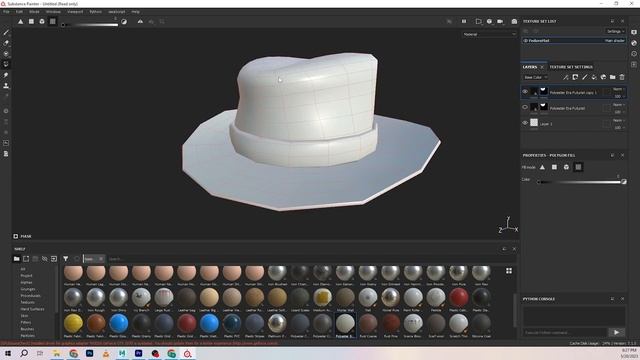Open blend mode dropdown for top layer
The height and width of the screenshot is (360, 640).
pyautogui.click(x=618, y=89)
